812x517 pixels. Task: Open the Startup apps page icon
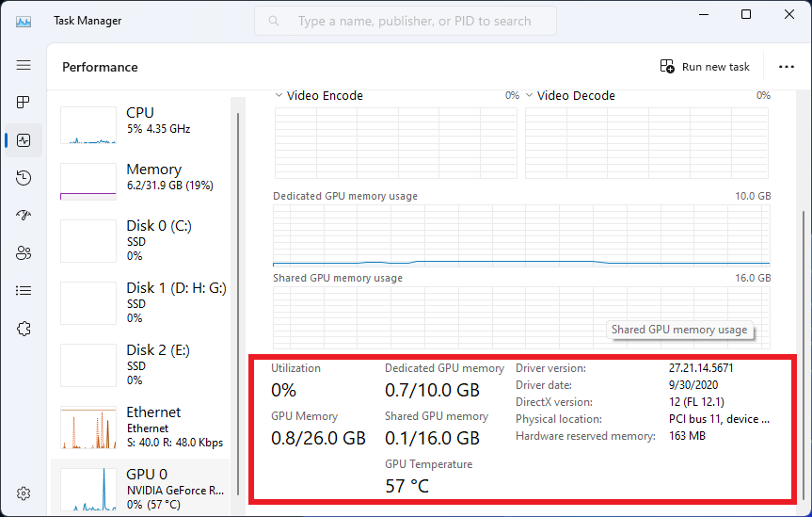[24, 216]
